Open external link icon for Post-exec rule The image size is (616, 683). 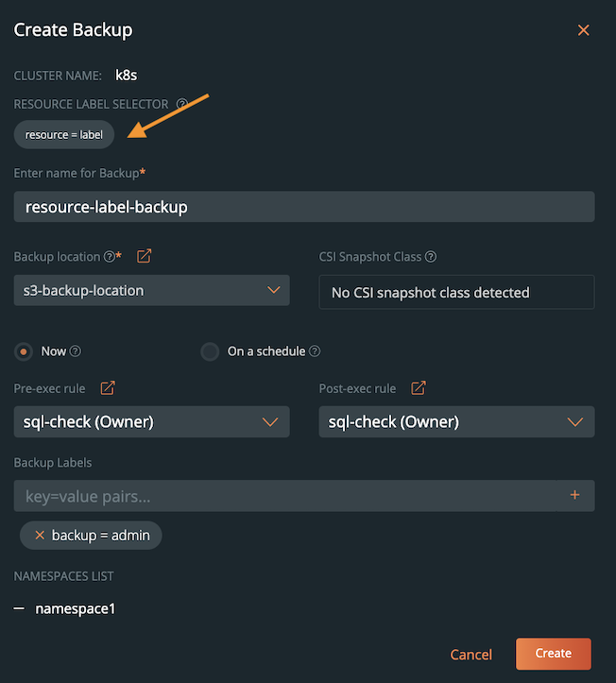tap(418, 388)
